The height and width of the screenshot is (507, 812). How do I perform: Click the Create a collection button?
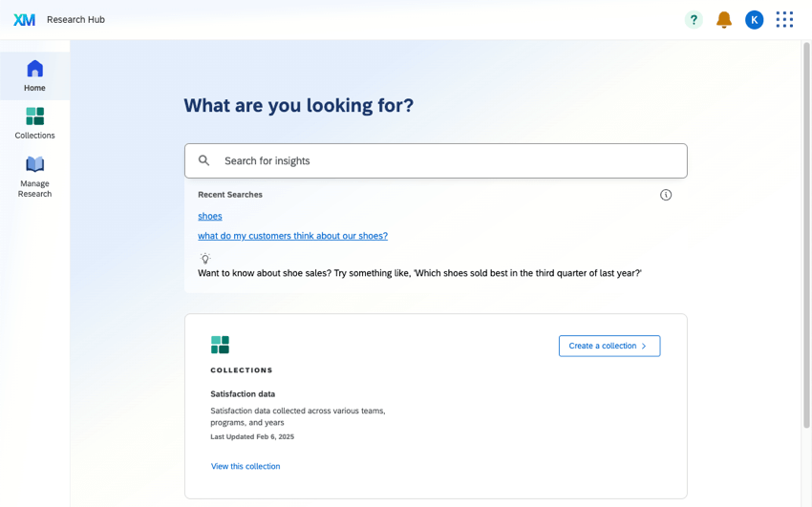[609, 346]
